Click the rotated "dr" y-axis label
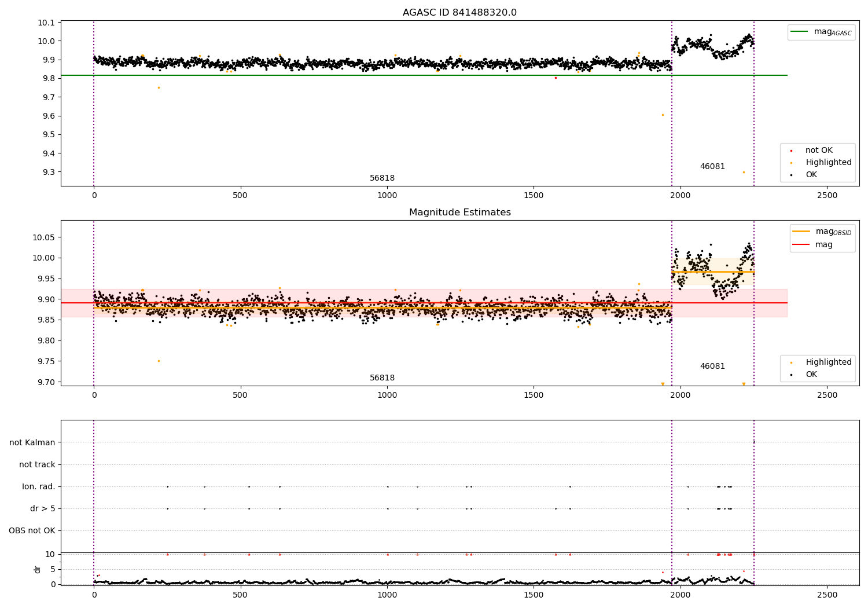The width and height of the screenshot is (868, 608). tap(38, 569)
